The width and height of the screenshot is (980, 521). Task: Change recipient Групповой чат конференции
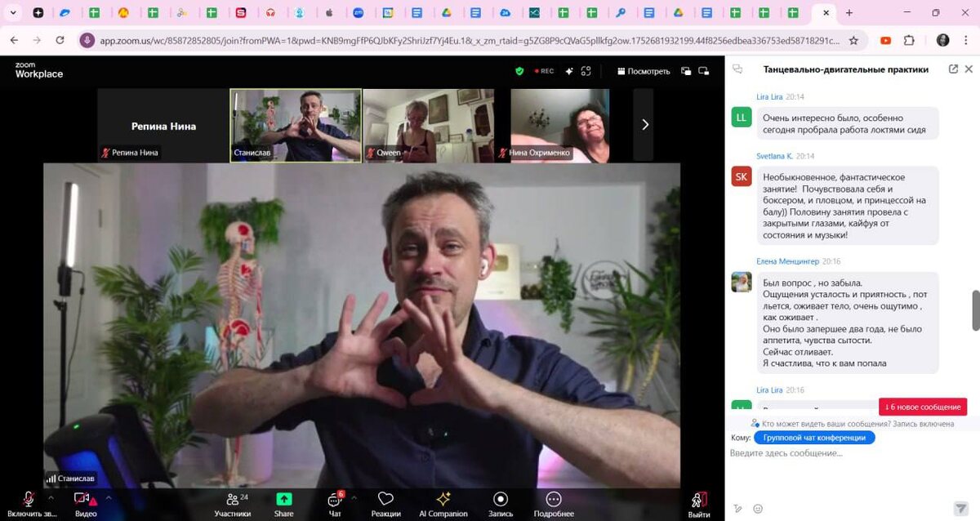(814, 438)
